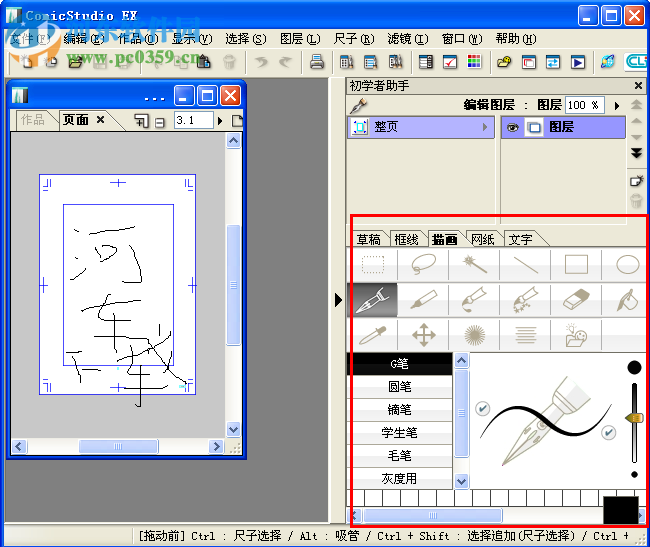Image resolution: width=650 pixels, height=547 pixels.
Task: Select the eyedropper tool
Action: pos(372,335)
